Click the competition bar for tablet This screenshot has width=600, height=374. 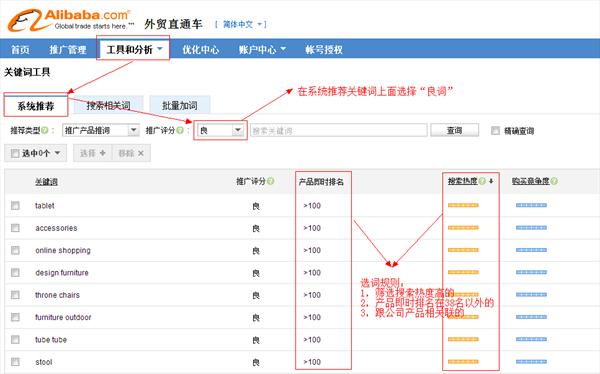531,206
